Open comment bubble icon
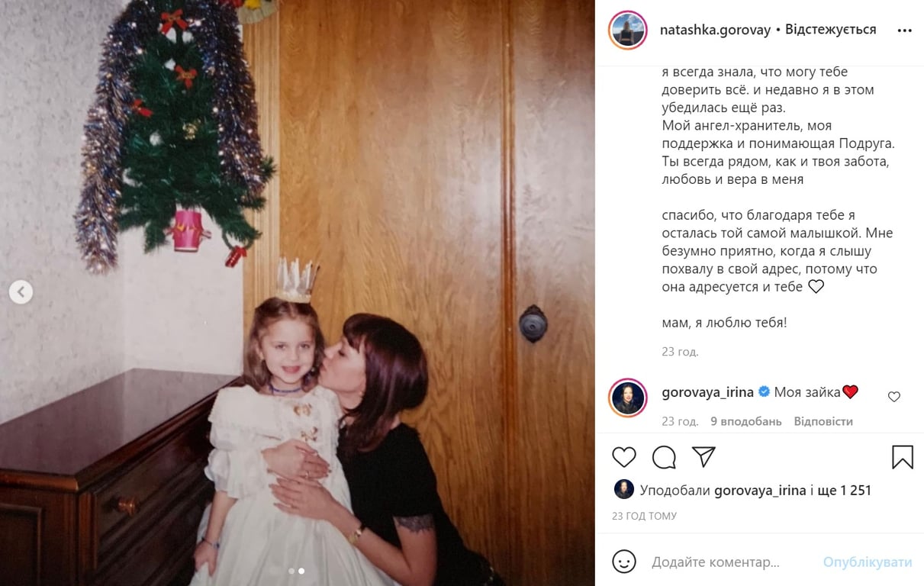This screenshot has width=924, height=586. pyautogui.click(x=664, y=456)
